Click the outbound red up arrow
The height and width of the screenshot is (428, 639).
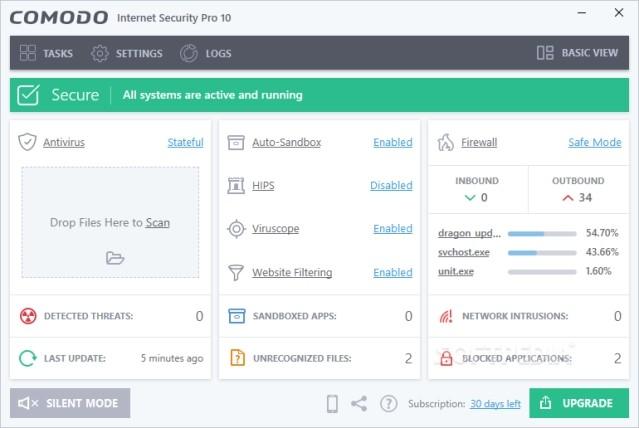pyautogui.click(x=568, y=198)
